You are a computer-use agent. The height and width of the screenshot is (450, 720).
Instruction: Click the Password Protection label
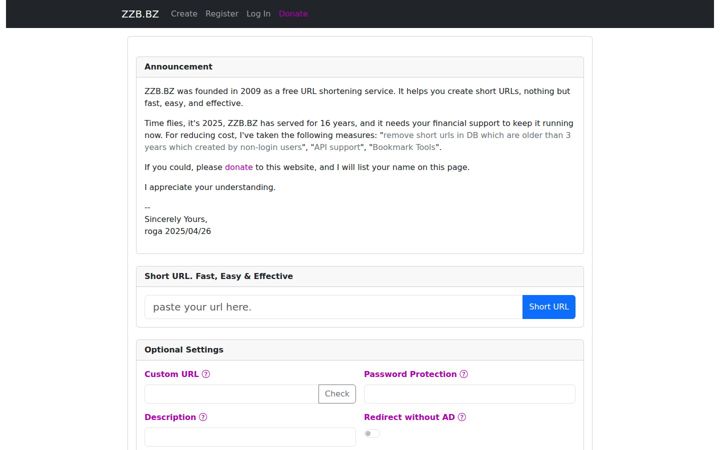pos(410,374)
